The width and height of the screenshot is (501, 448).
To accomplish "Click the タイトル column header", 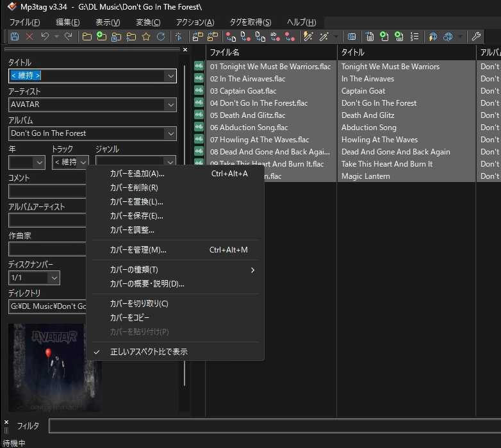I will pyautogui.click(x=406, y=53).
